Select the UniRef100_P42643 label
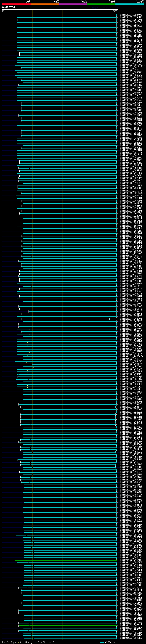The height and width of the screenshot is (644, 146). click(x=131, y=70)
